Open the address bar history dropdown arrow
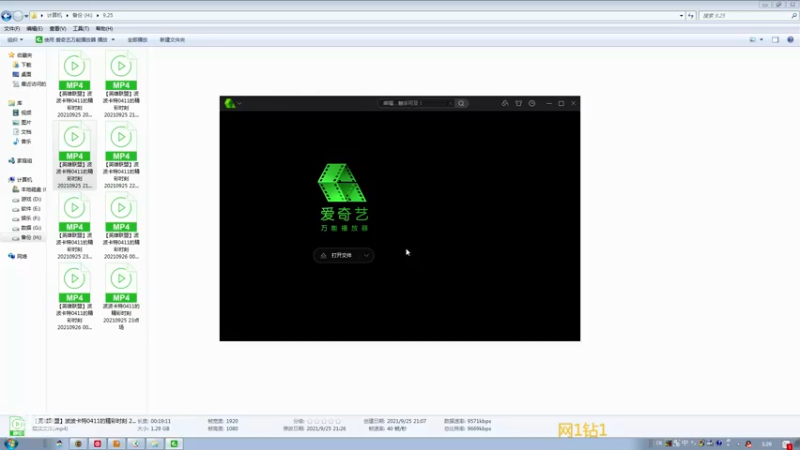This screenshot has width=800, height=450. [x=681, y=16]
